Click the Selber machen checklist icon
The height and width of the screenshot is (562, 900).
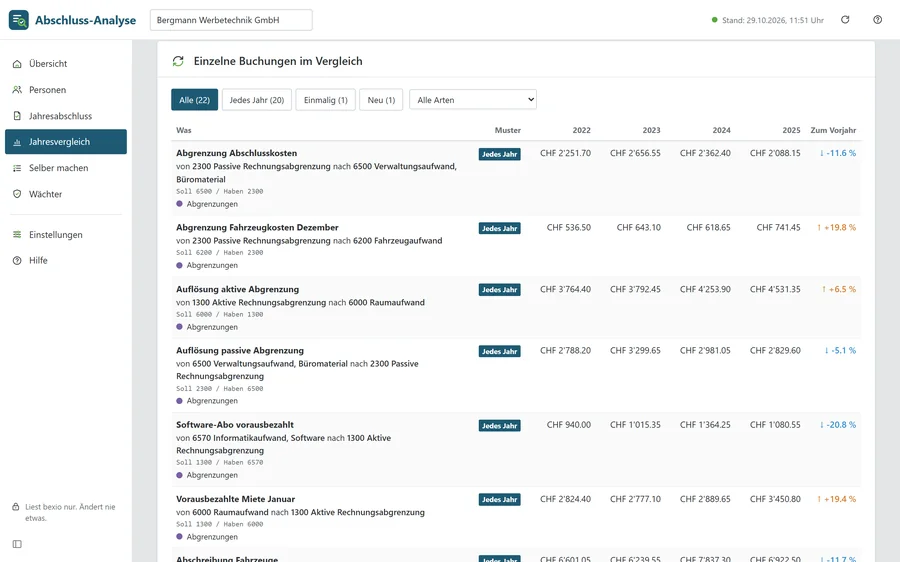coord(17,168)
